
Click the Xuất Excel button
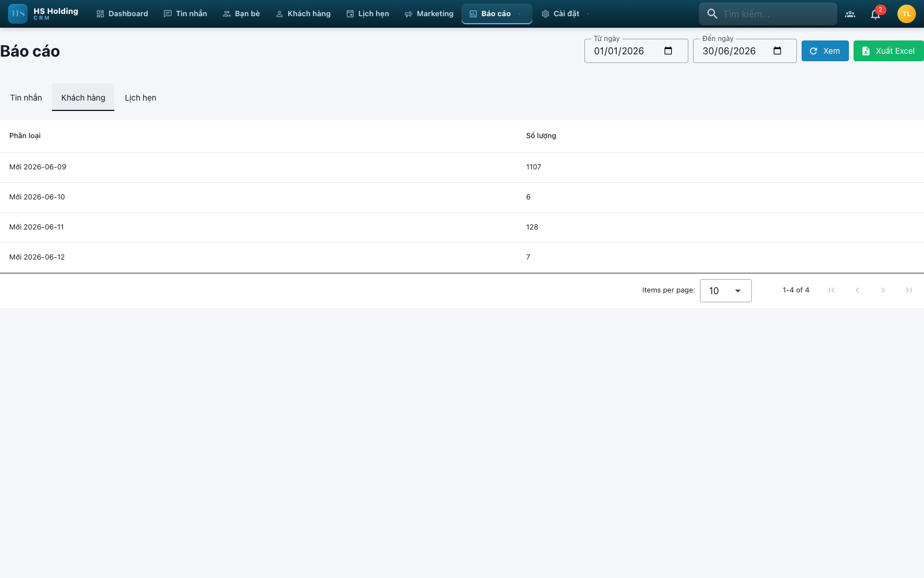[x=888, y=51]
